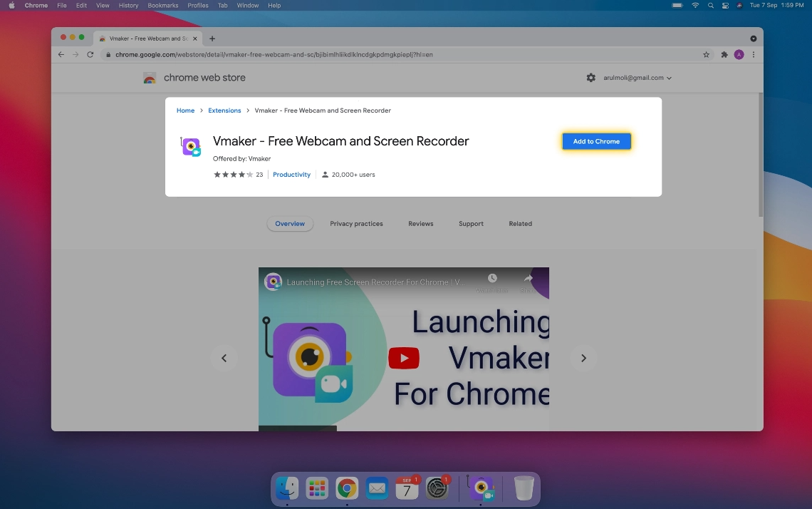Open Spotlight search in menu bar

(711, 5)
